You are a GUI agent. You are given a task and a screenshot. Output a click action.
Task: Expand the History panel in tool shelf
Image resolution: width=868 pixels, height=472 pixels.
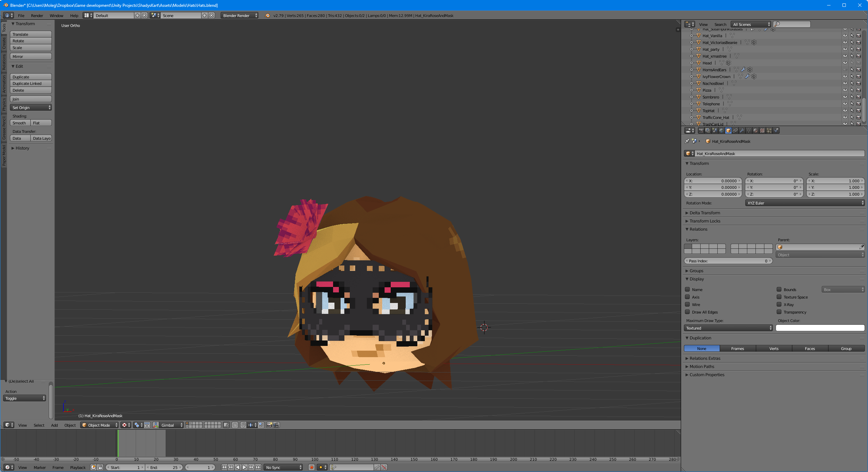(22, 148)
